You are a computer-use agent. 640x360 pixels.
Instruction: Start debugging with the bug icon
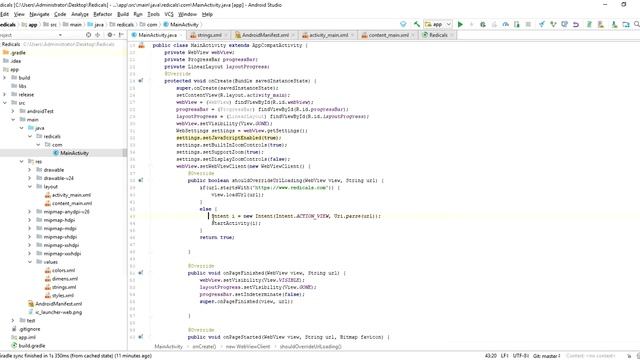tap(483, 24)
